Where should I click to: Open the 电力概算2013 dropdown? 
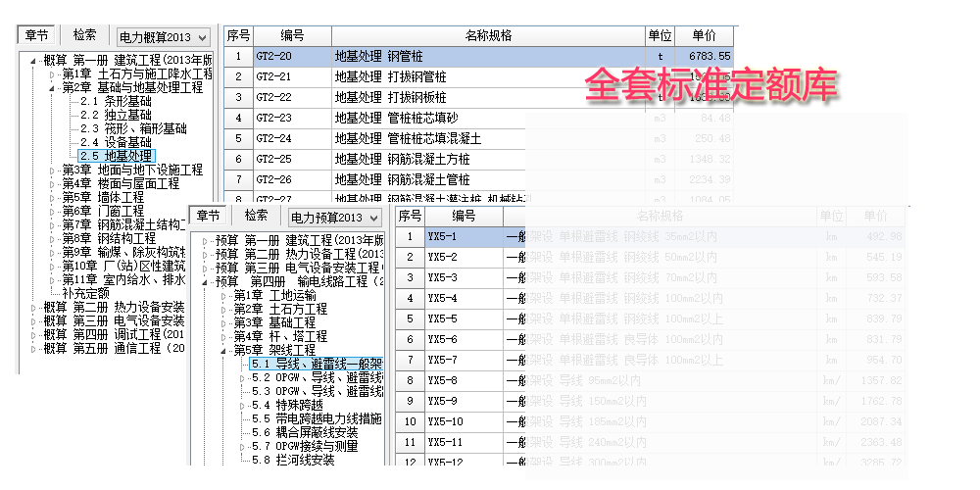163,37
